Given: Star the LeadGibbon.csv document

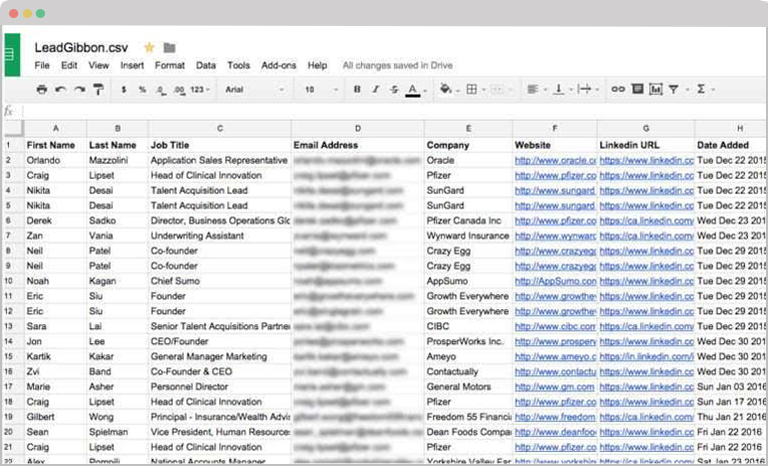Looking at the screenshot, I should pyautogui.click(x=149, y=48).
